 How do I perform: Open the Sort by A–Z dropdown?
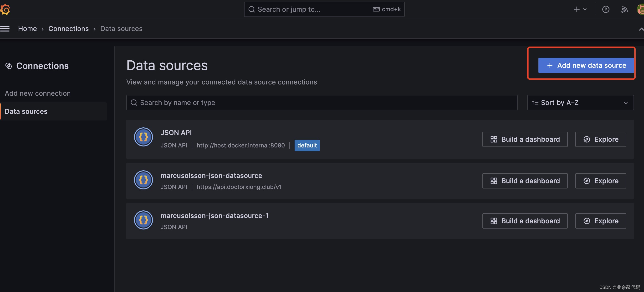(x=580, y=102)
